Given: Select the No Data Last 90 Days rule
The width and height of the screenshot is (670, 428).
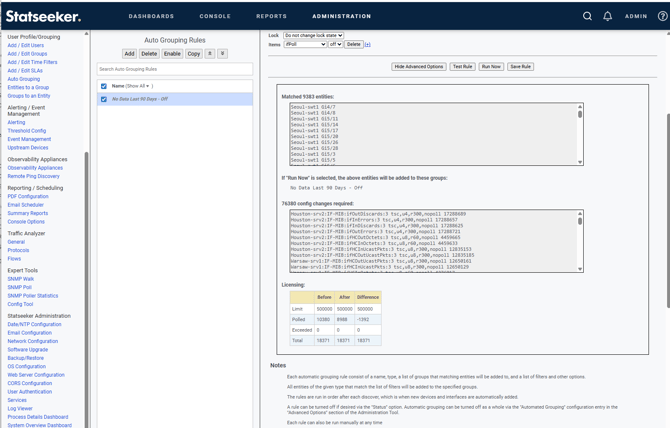Looking at the screenshot, I should tap(175, 99).
